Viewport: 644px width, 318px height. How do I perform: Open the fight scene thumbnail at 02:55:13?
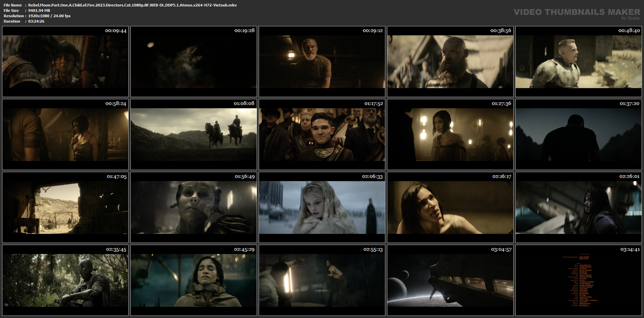tap(322, 280)
